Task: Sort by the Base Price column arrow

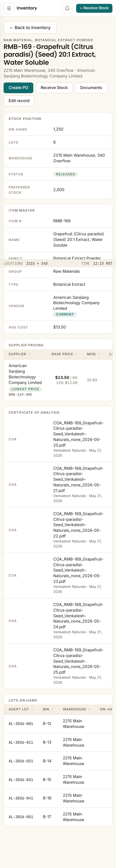Action: [x=76, y=354]
